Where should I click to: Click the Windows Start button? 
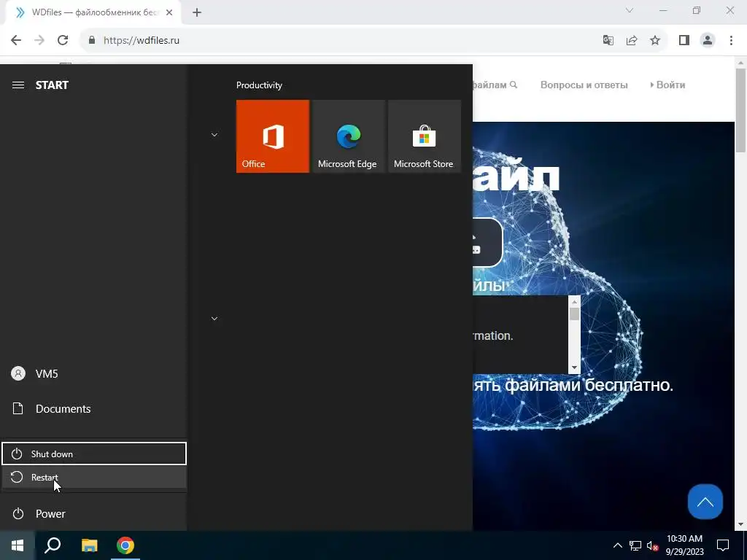(18, 545)
